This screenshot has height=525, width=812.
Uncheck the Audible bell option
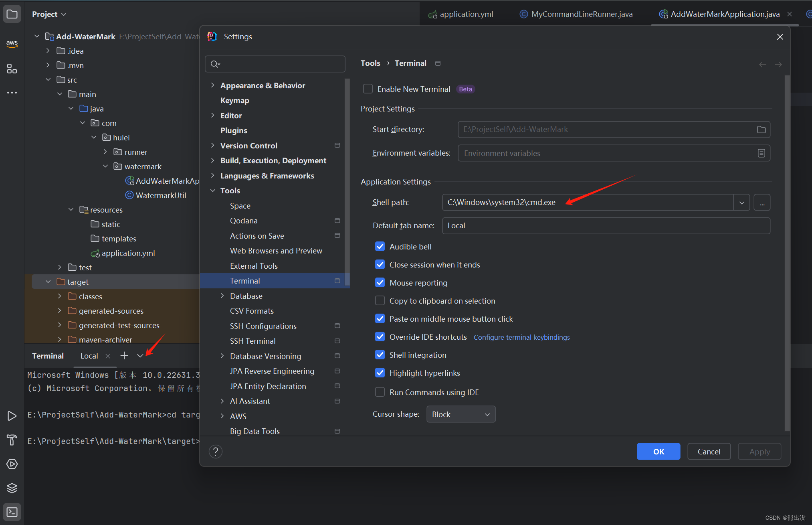pyautogui.click(x=380, y=247)
